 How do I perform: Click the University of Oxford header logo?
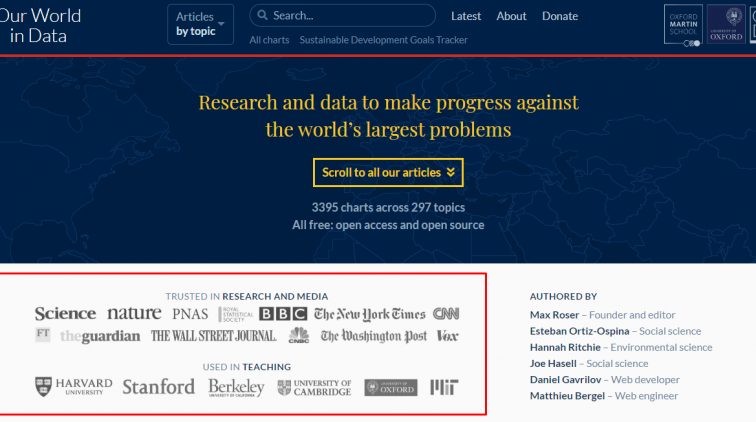point(726,24)
